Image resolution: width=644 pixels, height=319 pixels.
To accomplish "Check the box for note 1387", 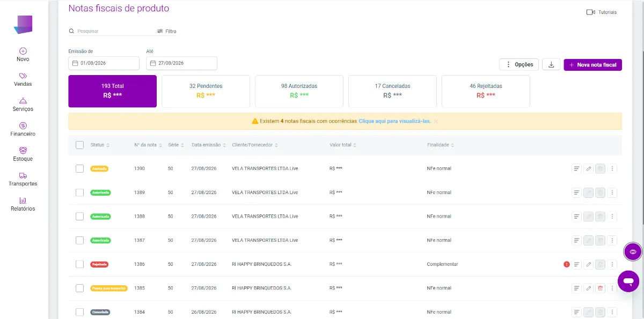I will 80,240.
